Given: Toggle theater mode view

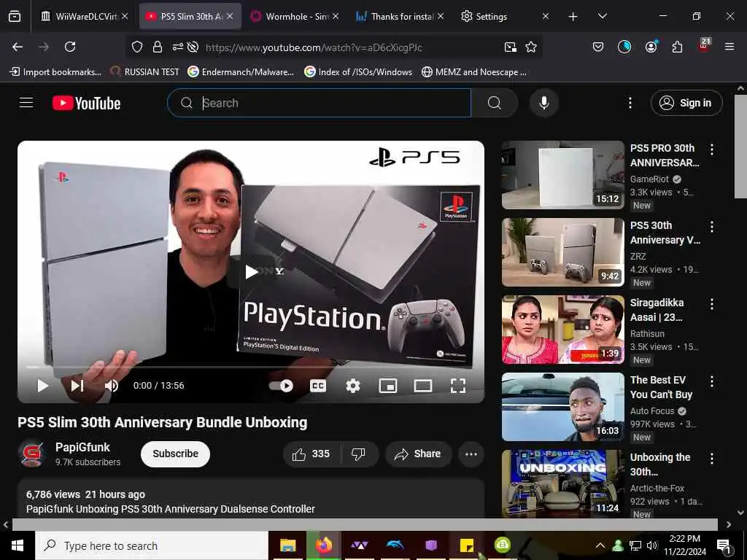Looking at the screenshot, I should [x=423, y=386].
